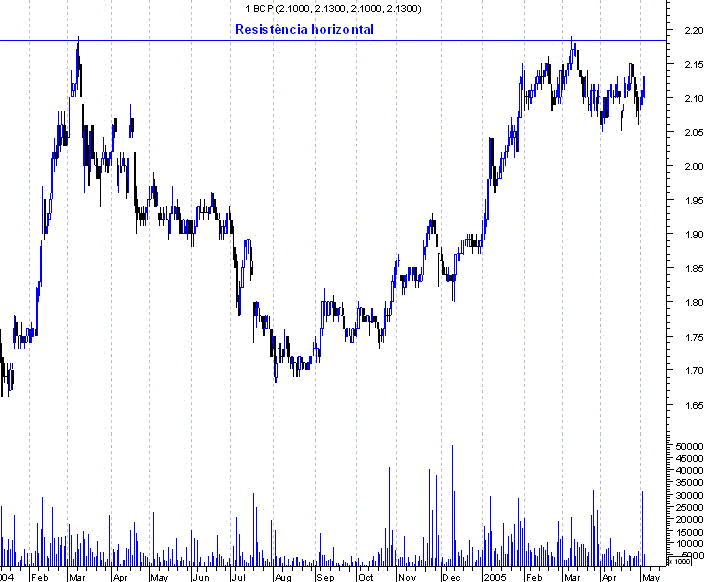
Task: Click the Sep month label
Action: [x=325, y=577]
